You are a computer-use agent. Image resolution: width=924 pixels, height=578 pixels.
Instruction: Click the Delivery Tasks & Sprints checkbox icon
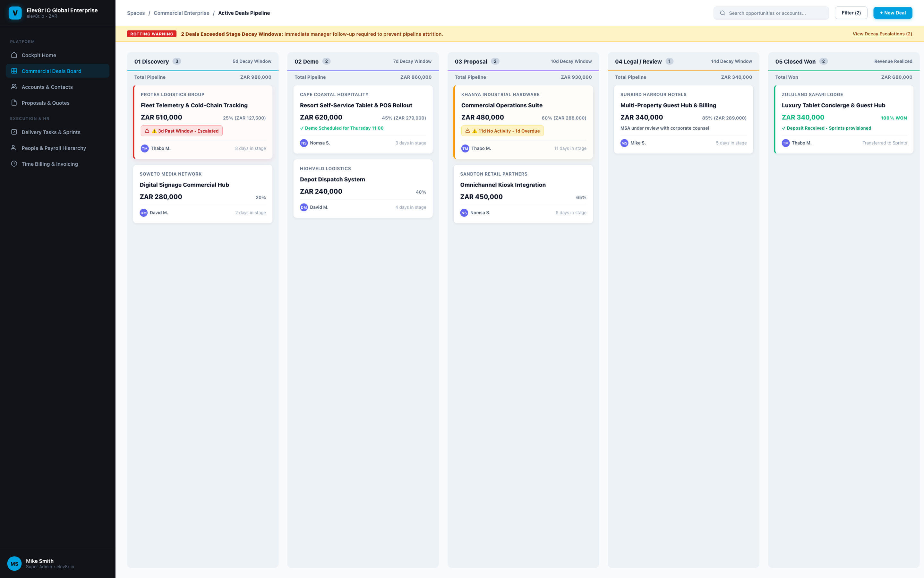click(14, 132)
